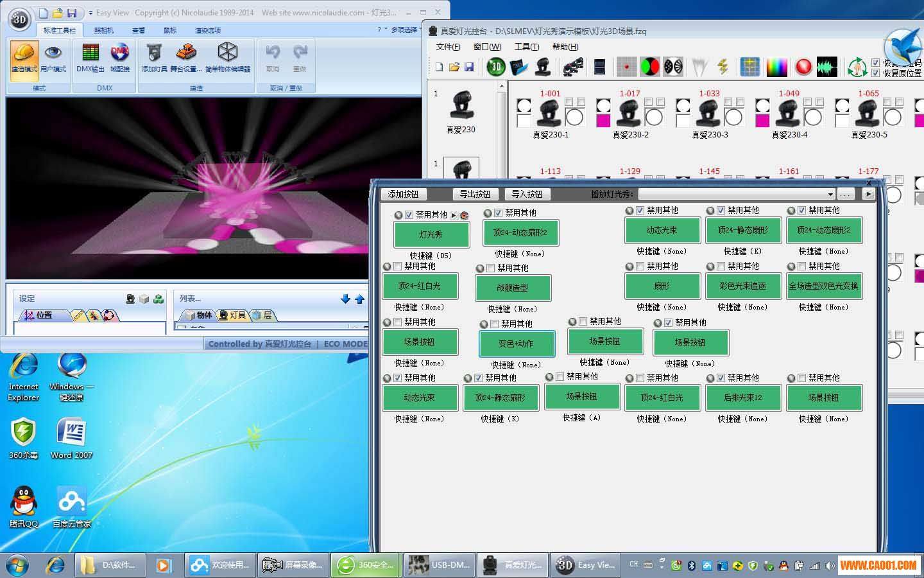Image resolution: width=924 pixels, height=578 pixels.
Task: Select fixture thumbnail 真爱230-1
Action: (550, 113)
